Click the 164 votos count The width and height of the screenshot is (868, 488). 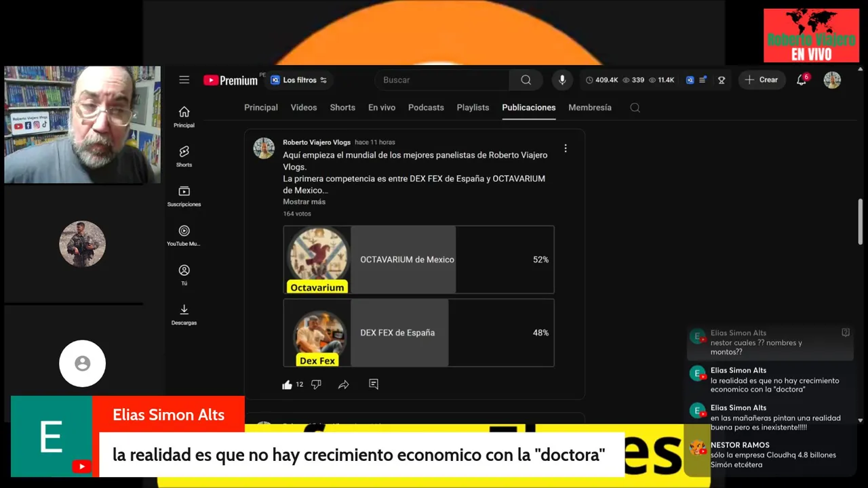point(297,213)
